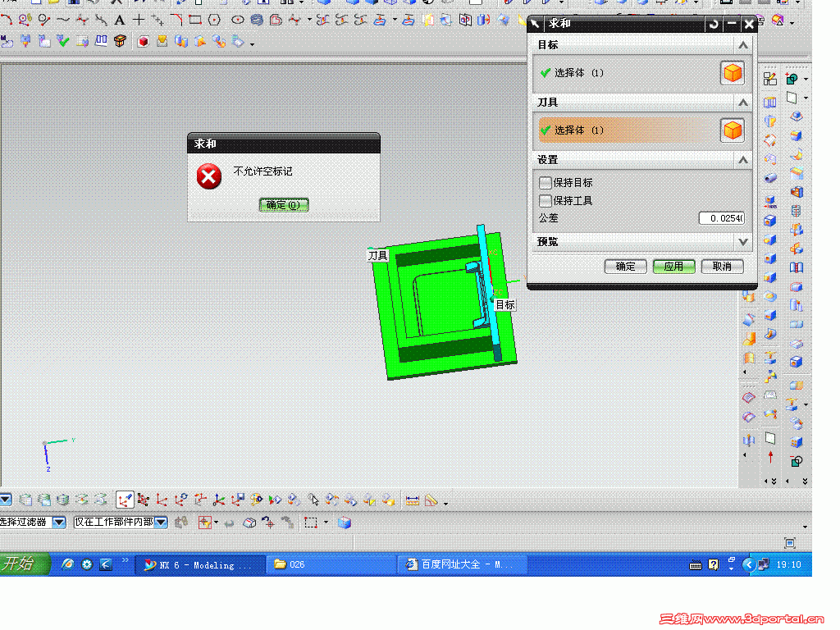Select the Point plus tool
Screen dimensions: 840x630
click(x=138, y=21)
